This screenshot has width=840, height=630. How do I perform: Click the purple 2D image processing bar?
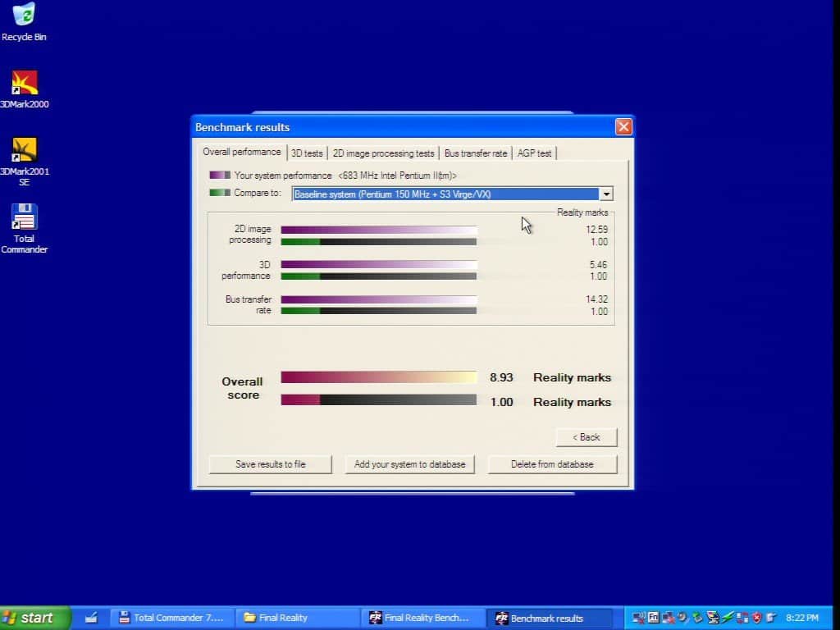click(379, 231)
